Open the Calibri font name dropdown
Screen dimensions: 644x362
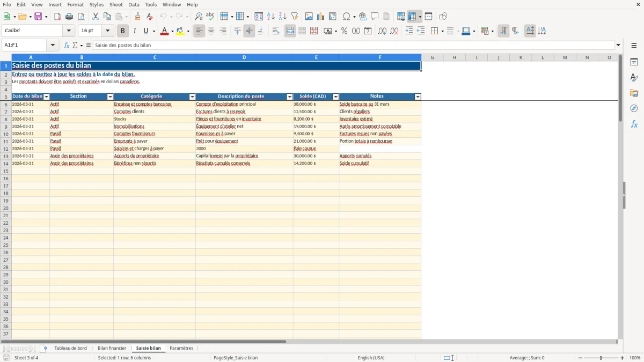[69, 31]
